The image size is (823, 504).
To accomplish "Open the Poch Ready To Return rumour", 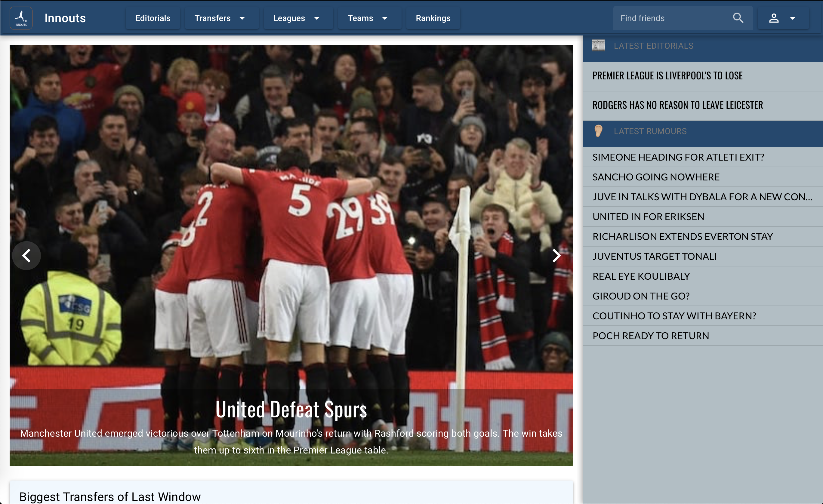I will 650,335.
